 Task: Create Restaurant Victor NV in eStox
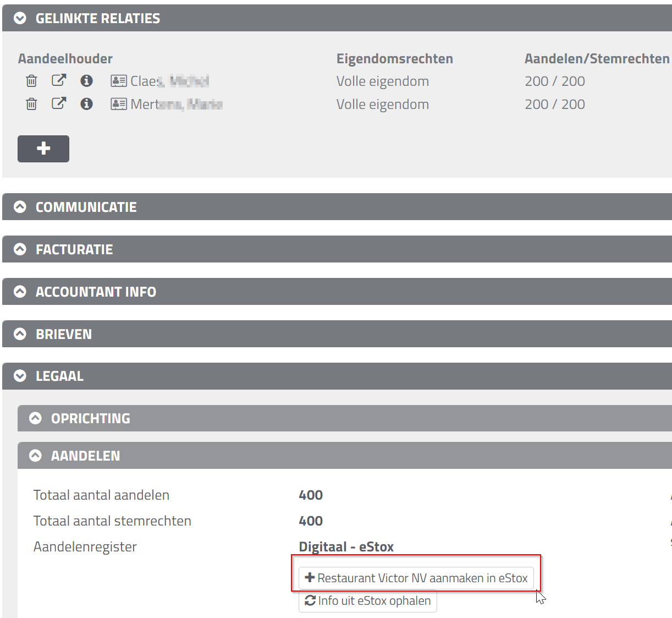(416, 578)
